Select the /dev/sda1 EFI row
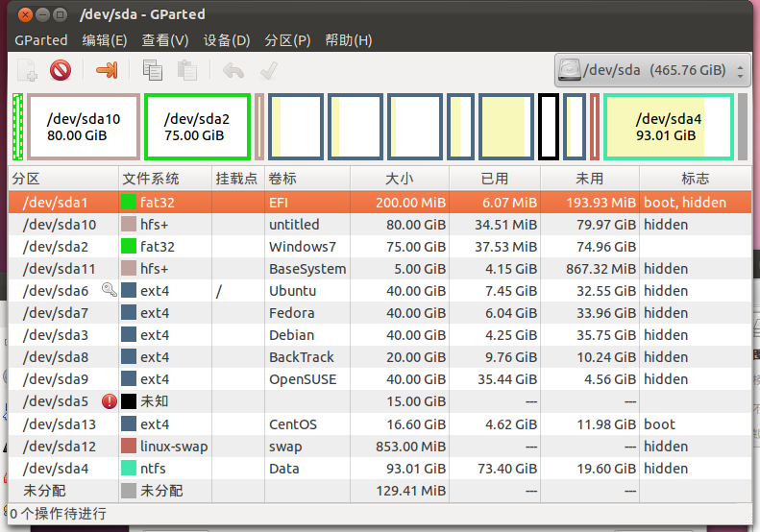The height and width of the screenshot is (532, 760). tap(380, 202)
